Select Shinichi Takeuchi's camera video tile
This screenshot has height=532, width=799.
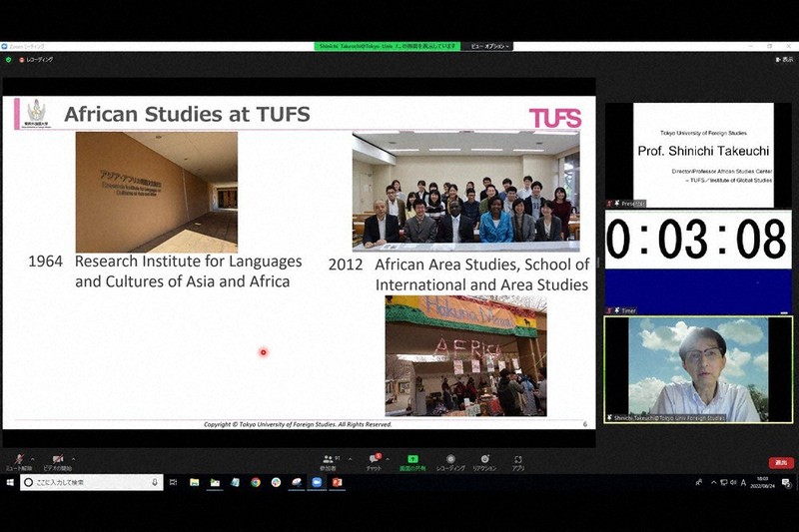[x=698, y=369]
